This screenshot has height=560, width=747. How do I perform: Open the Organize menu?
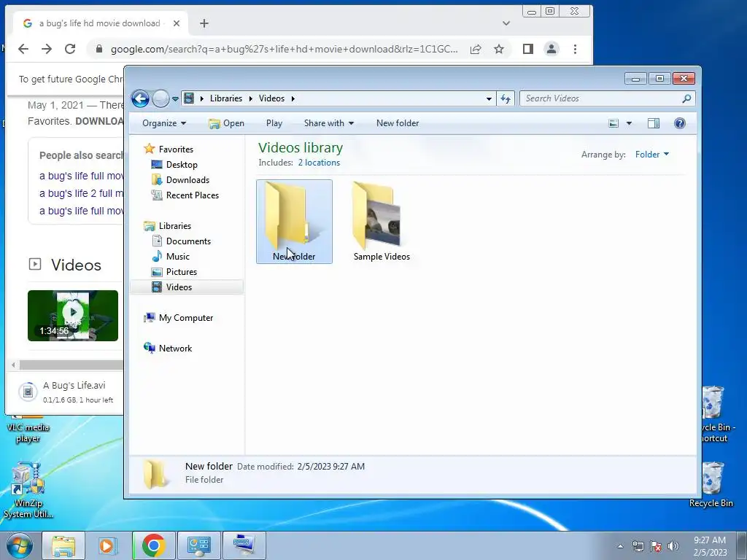pos(164,123)
